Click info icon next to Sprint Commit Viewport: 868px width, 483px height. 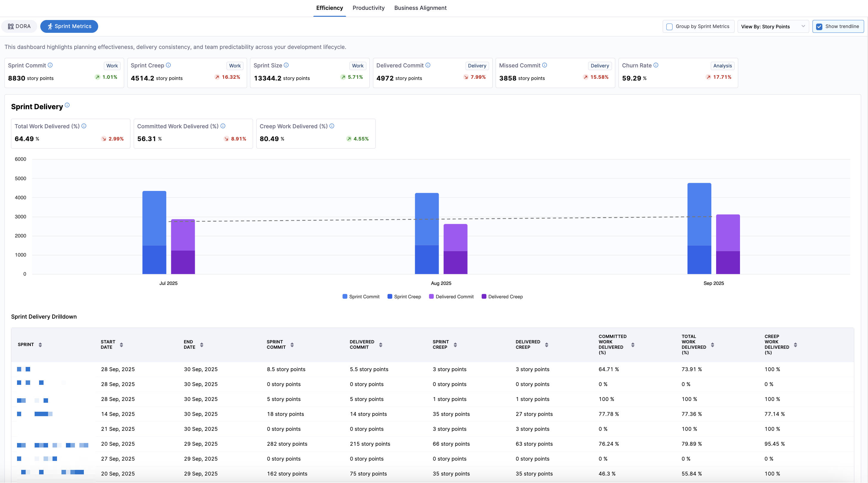click(x=50, y=65)
